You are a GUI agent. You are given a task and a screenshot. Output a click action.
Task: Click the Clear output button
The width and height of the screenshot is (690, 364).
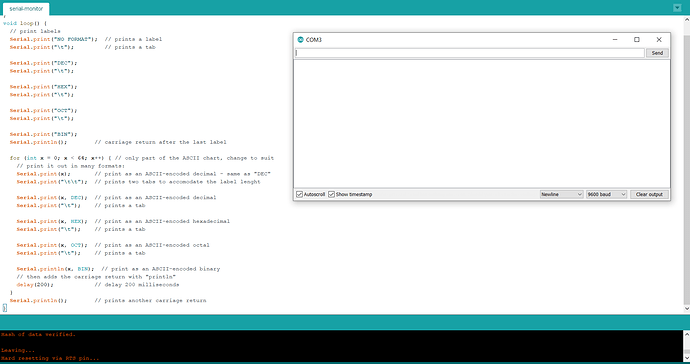[x=649, y=194]
